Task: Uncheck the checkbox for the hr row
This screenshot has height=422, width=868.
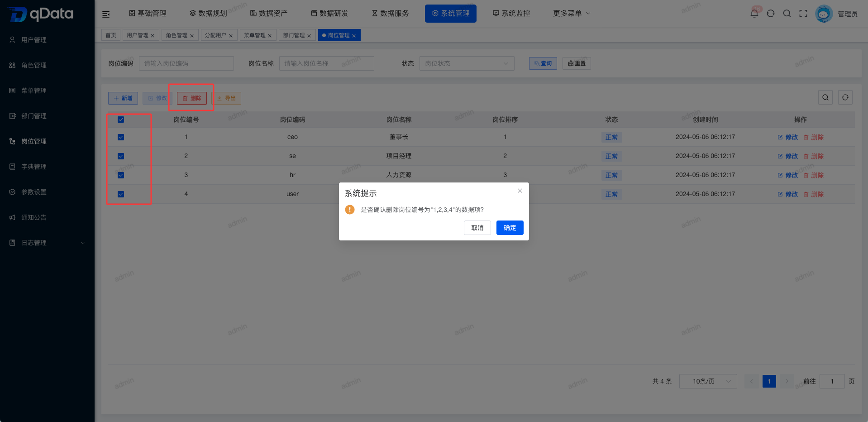Action: tap(121, 175)
